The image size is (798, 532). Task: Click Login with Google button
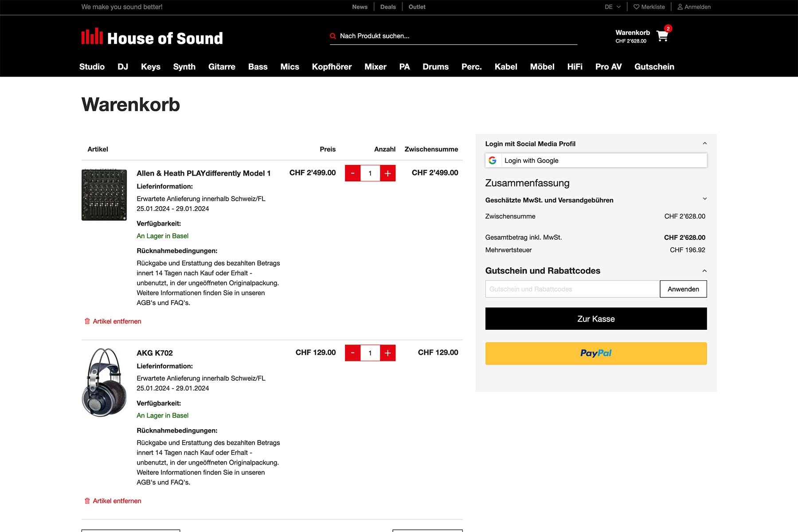point(596,160)
